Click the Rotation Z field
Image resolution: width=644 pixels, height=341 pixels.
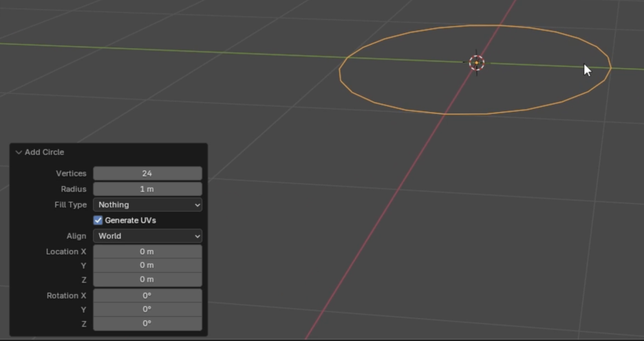147,323
